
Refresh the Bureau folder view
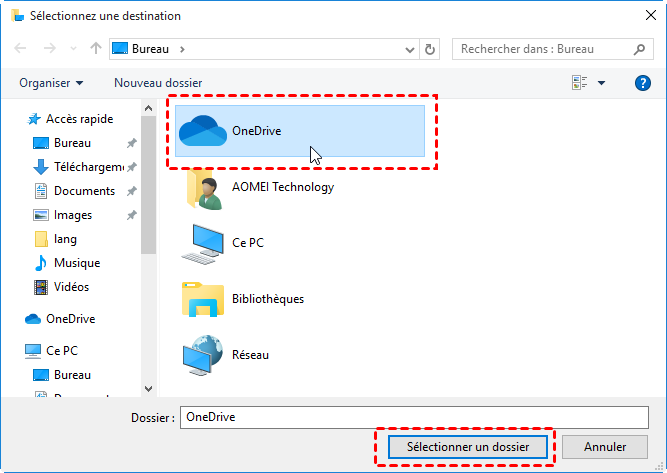(x=430, y=49)
